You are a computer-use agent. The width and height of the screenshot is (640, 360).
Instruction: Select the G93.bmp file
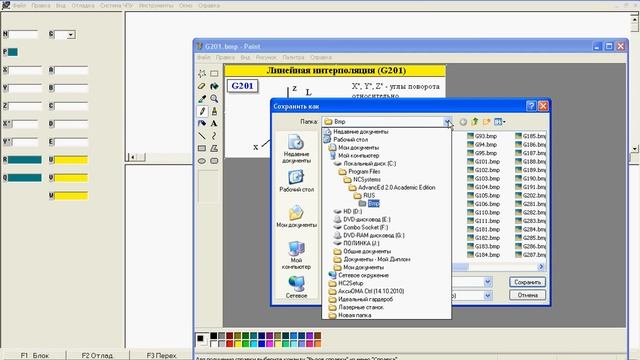click(482, 136)
